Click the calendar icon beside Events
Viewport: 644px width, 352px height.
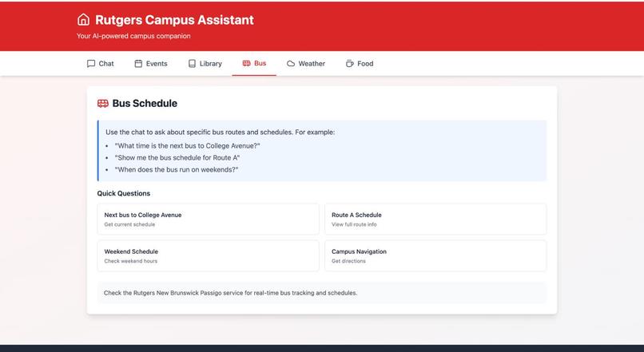[x=138, y=64]
